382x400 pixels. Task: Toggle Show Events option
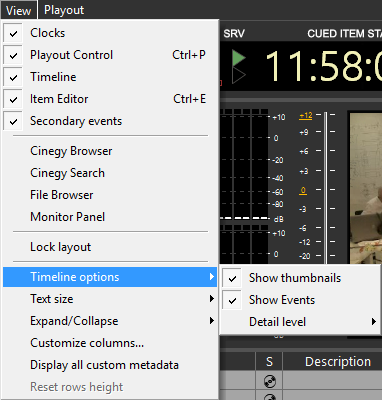[x=300, y=300]
